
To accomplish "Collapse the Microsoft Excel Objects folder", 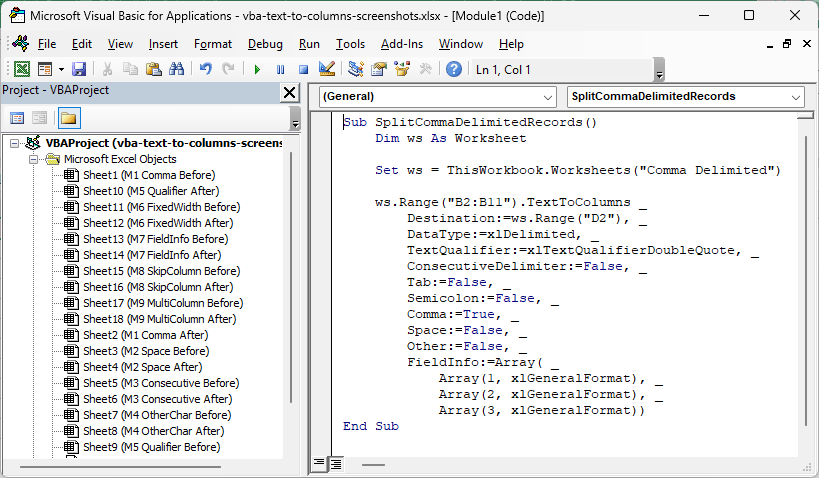I will (34, 159).
